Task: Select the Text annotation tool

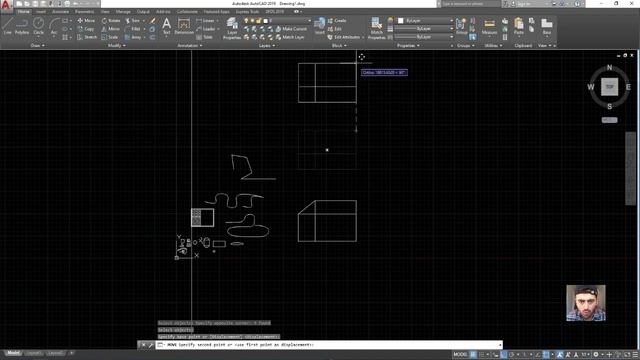Action: pyautogui.click(x=167, y=26)
